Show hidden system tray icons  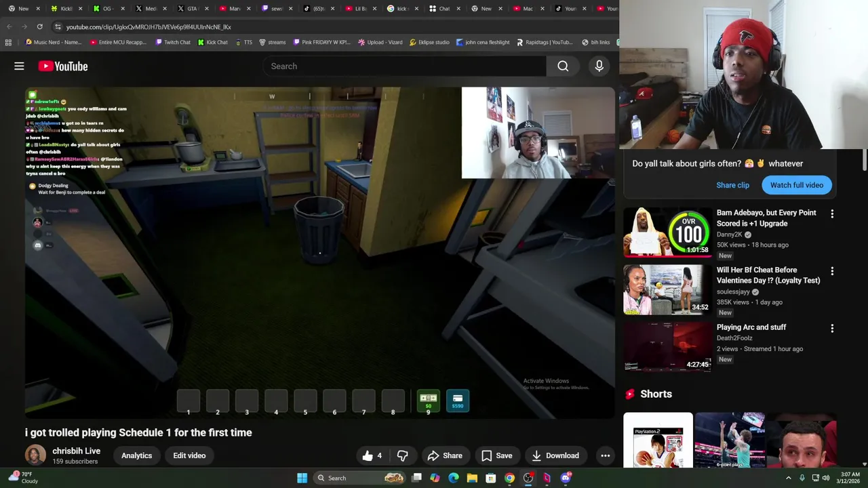788,478
